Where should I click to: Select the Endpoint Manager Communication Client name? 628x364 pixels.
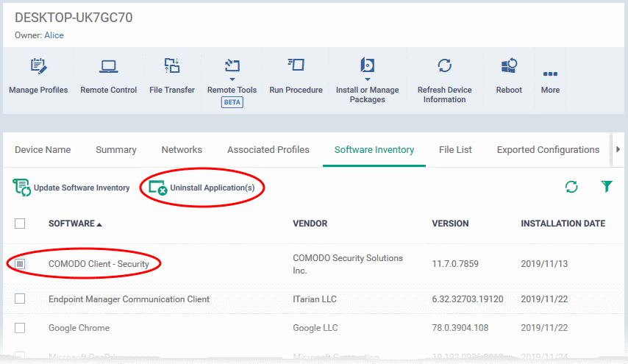[x=129, y=299]
